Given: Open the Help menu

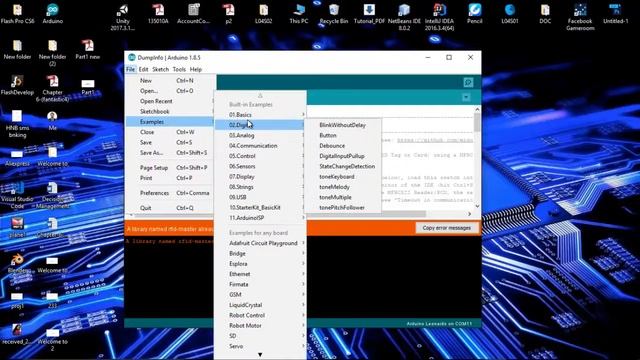Looking at the screenshot, I should tap(196, 69).
